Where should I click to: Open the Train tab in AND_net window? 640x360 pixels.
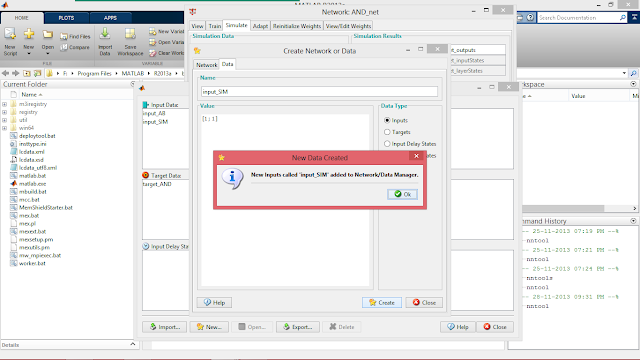coord(214,26)
